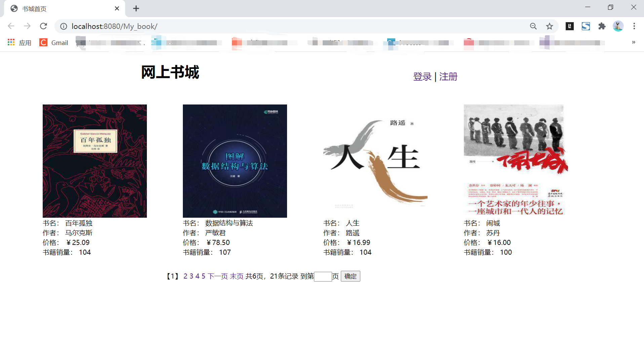Screen dimensions: 644x340
Task: Close the 书城首页 tab
Action: click(x=117, y=8)
